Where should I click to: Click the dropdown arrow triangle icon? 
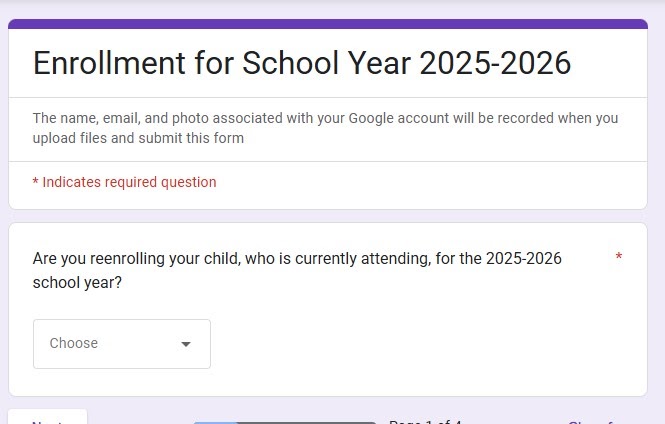click(x=186, y=344)
